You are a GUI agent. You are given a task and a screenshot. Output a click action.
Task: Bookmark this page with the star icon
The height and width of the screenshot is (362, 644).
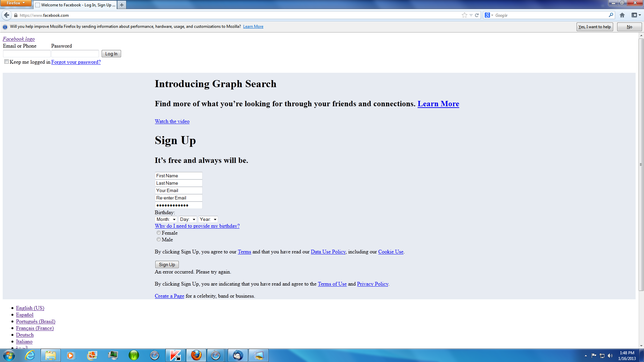click(x=464, y=15)
